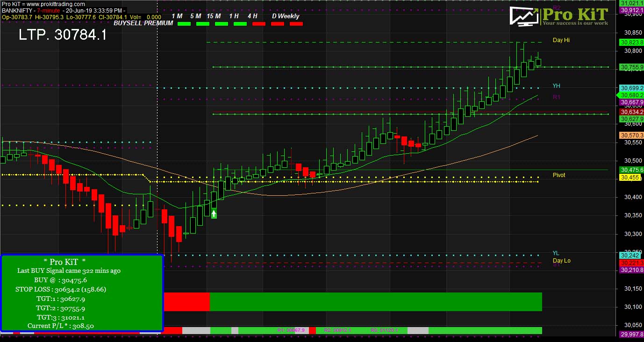Click the 4 H red signal indicator

(x=258, y=23)
